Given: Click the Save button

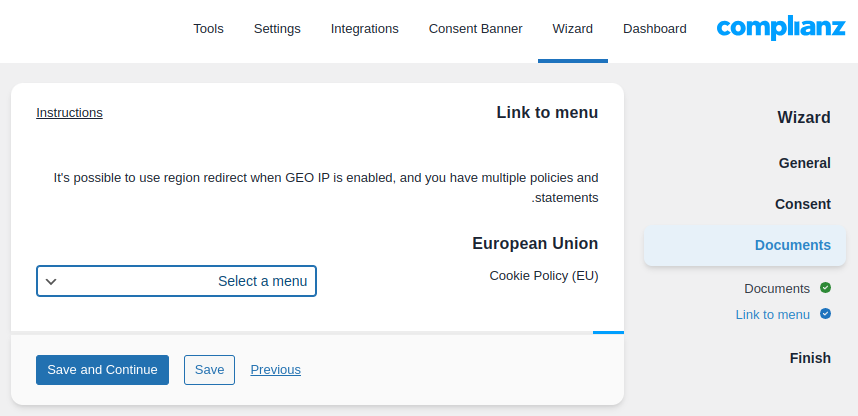Looking at the screenshot, I should [209, 370].
